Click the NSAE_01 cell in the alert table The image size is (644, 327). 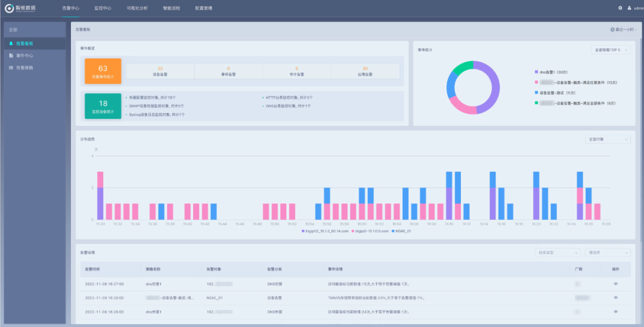coord(215,297)
